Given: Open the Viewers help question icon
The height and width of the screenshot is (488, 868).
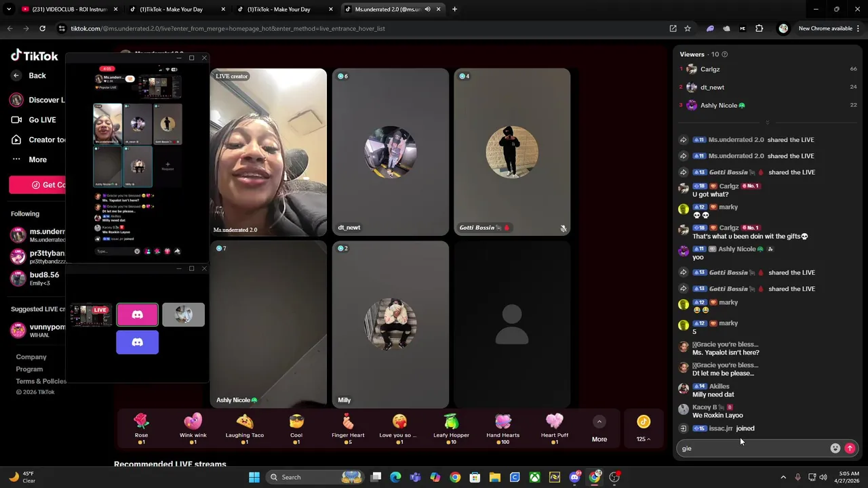Looking at the screenshot, I should pyautogui.click(x=724, y=54).
